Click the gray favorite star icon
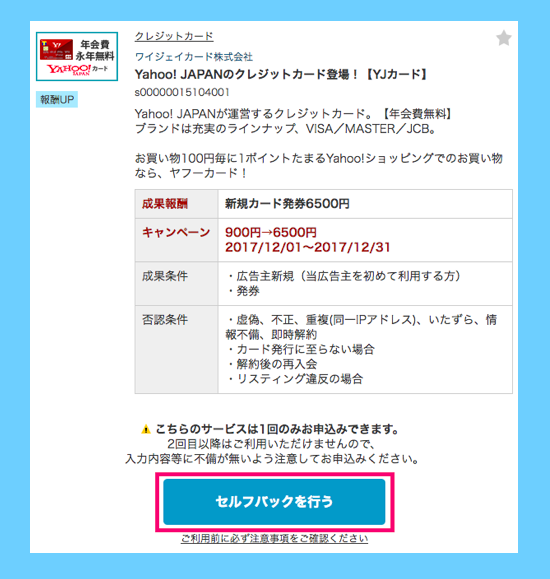The height and width of the screenshot is (579, 550). 503,38
